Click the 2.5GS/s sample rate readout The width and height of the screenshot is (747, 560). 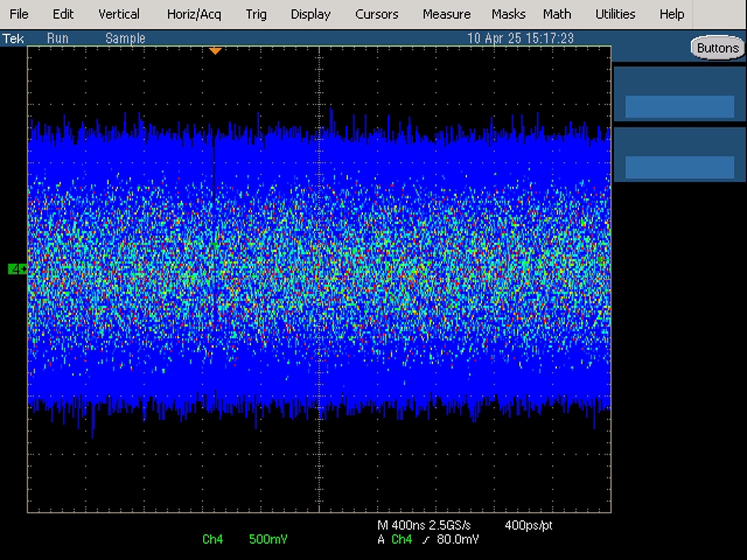tap(449, 525)
